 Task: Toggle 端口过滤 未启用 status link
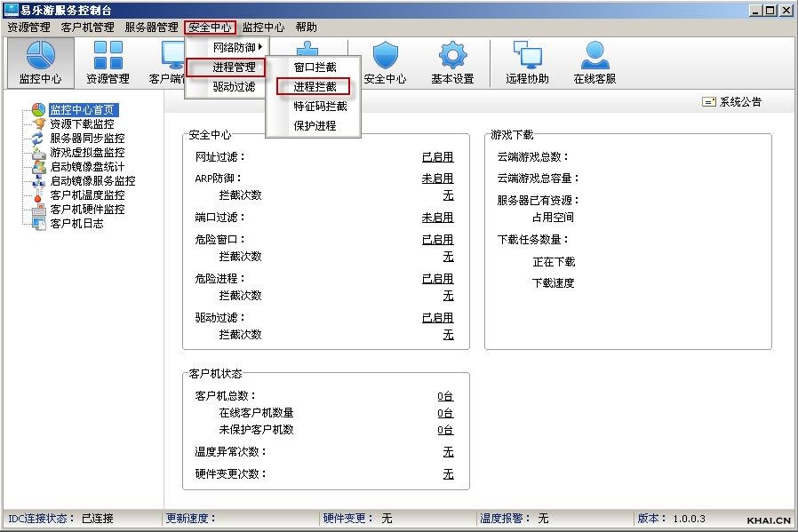click(x=437, y=218)
